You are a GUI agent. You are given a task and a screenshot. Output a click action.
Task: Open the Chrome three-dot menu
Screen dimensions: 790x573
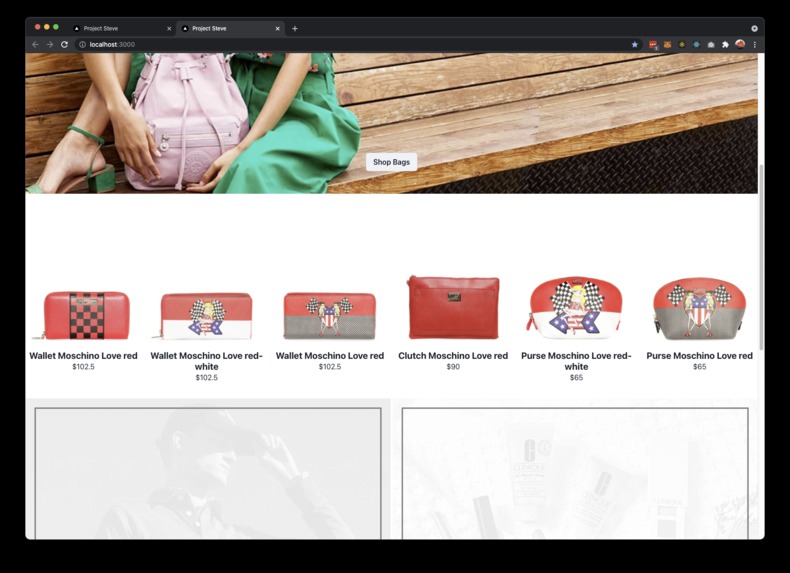coord(754,44)
